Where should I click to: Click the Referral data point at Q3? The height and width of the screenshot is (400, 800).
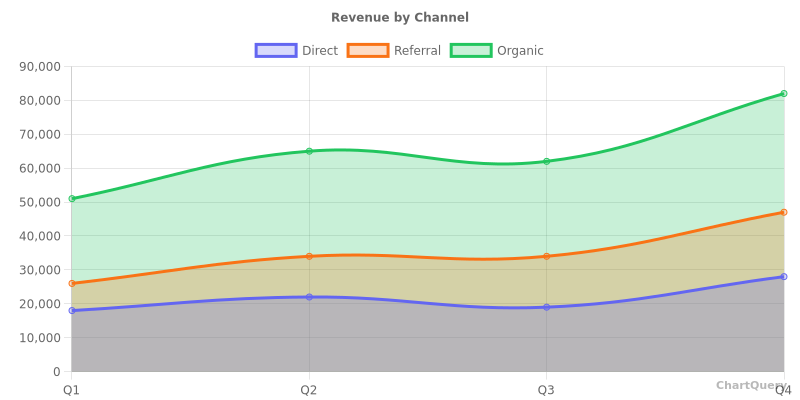pyautogui.click(x=546, y=256)
